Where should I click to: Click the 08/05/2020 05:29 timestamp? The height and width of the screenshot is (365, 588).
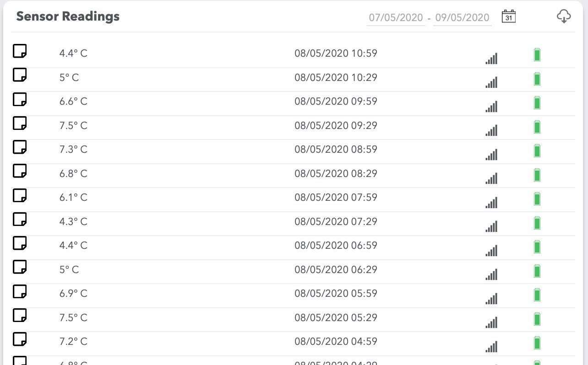[x=336, y=317]
